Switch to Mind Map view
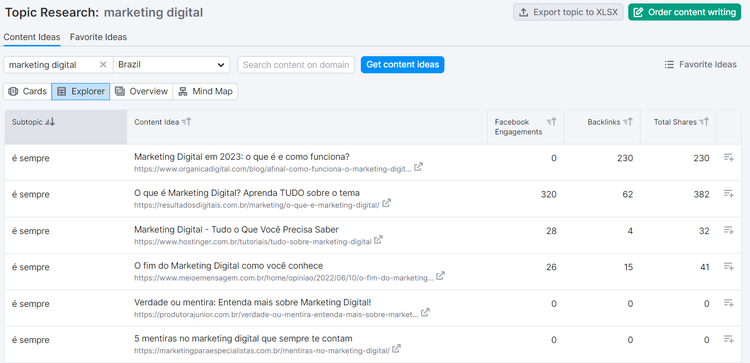Viewport: 750px width, 363px height. pos(205,91)
